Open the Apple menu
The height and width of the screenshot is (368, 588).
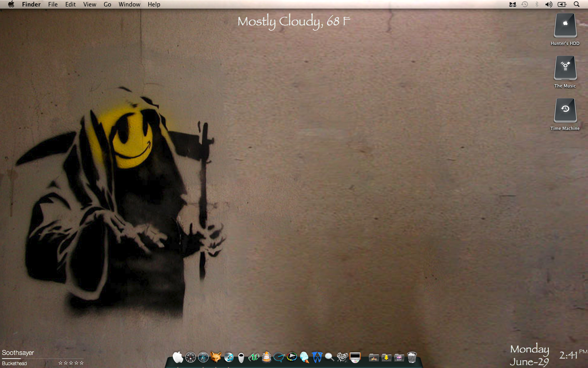coord(11,4)
